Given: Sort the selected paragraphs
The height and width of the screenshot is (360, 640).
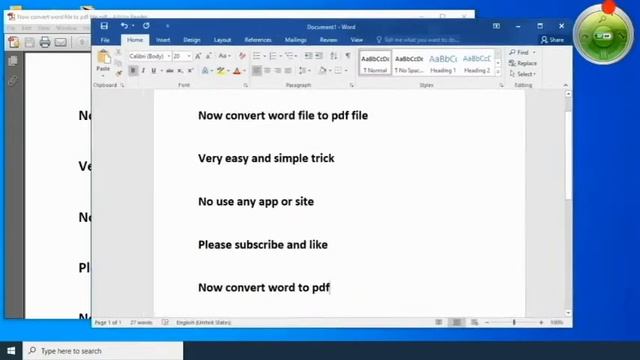Looking at the screenshot, I should pos(333,56).
